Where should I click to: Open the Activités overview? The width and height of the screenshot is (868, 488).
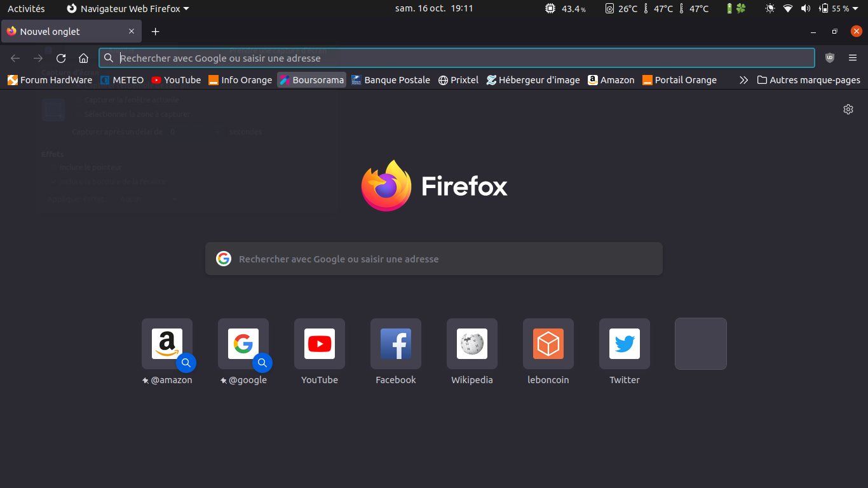pos(26,9)
